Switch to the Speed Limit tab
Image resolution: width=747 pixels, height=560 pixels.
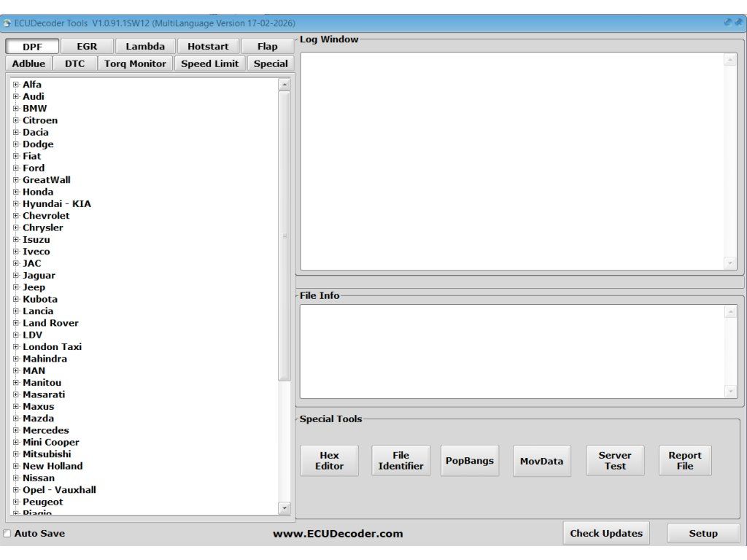(209, 63)
